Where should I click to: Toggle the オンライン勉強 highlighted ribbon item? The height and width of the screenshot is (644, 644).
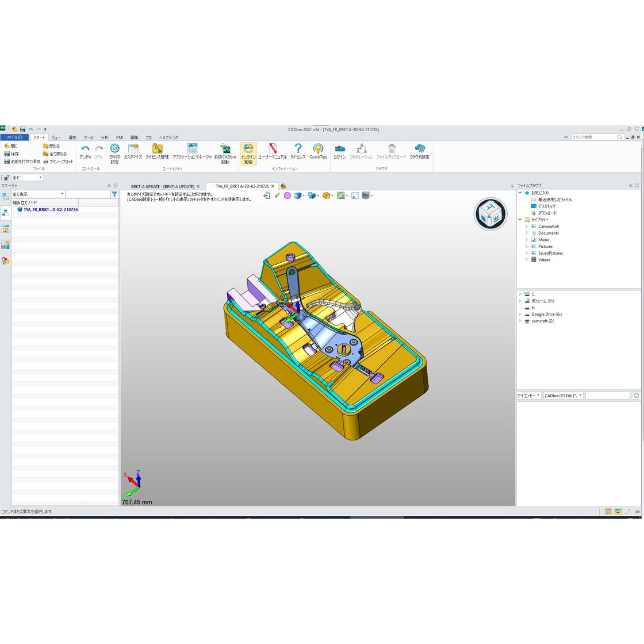pyautogui.click(x=248, y=152)
